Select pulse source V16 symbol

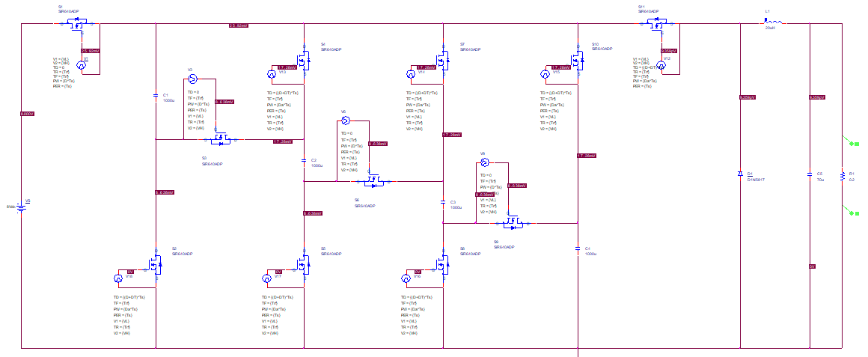(x=406, y=278)
